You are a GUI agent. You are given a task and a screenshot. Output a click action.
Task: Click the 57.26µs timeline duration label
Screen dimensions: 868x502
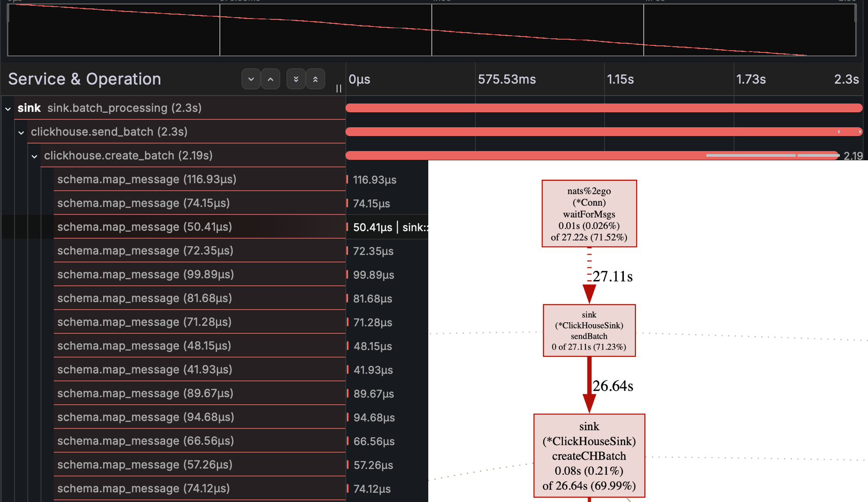coord(373,465)
